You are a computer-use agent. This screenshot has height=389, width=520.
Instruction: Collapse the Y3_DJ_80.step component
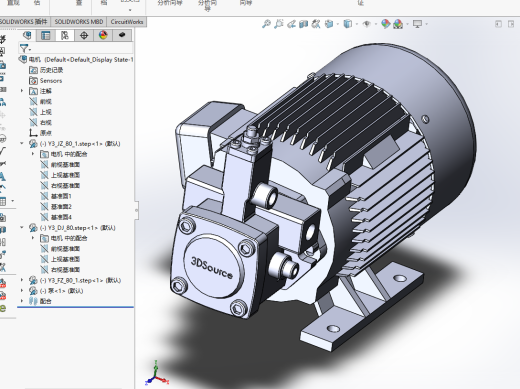(22, 227)
